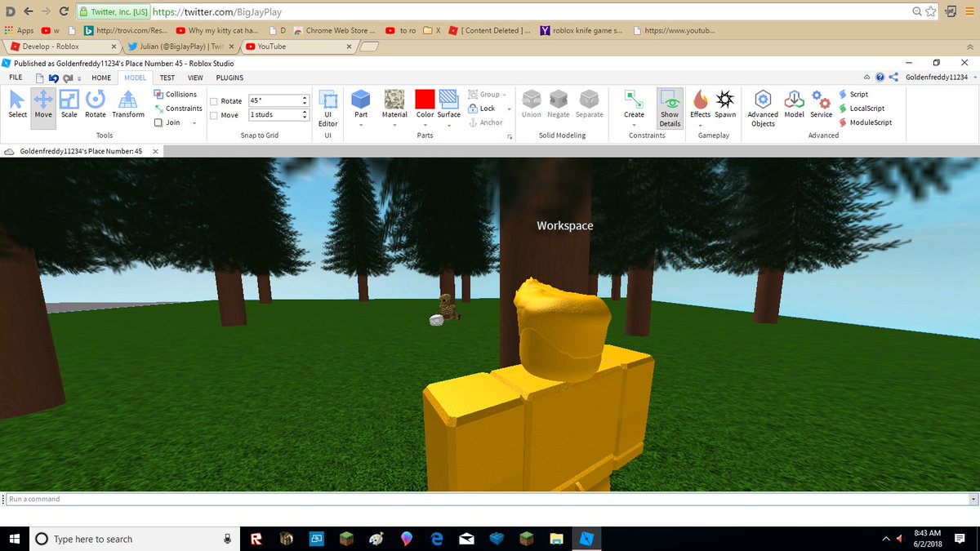Pick the Scale tool

point(69,104)
